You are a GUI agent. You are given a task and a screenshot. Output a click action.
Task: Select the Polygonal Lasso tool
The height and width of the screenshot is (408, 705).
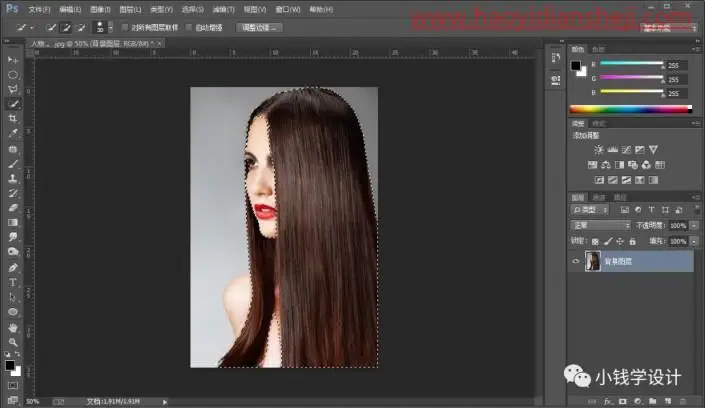(x=13, y=89)
